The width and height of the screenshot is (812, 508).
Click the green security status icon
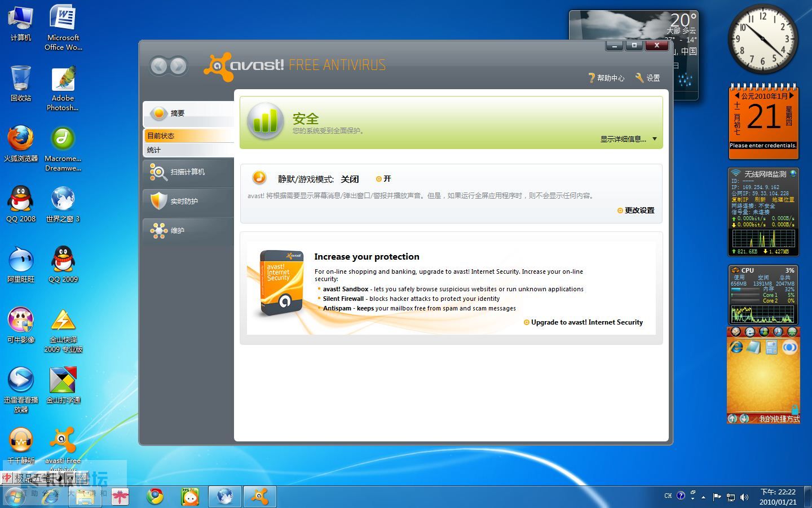[265, 121]
